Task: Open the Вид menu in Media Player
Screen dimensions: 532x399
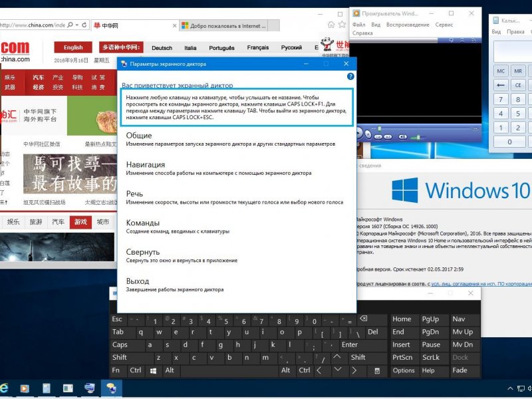Action: [x=376, y=25]
